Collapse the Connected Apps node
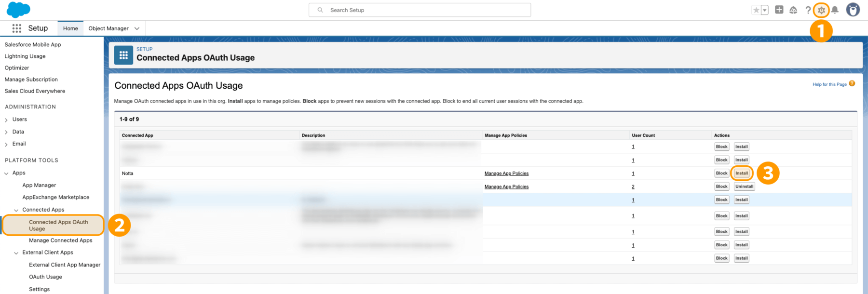Image resolution: width=868 pixels, height=294 pixels. tap(16, 210)
